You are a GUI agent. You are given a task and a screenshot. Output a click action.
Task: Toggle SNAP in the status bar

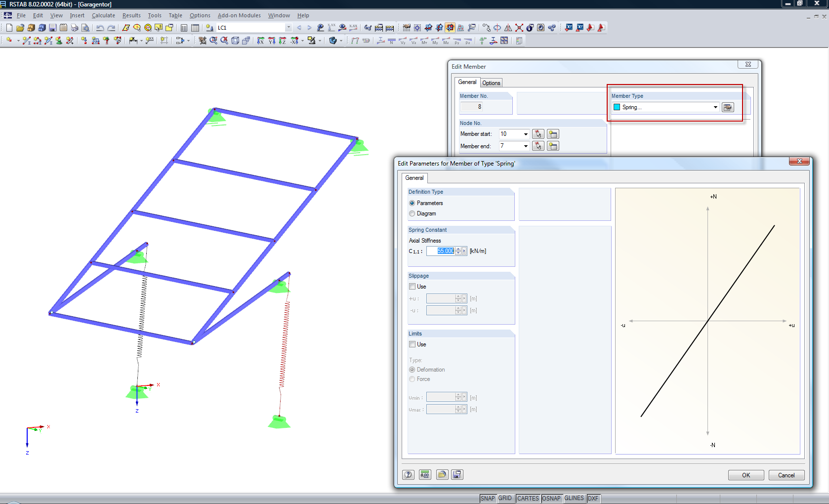pos(488,499)
